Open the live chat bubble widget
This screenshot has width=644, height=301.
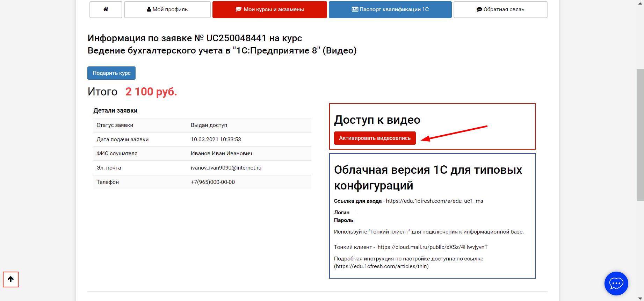pos(616,283)
